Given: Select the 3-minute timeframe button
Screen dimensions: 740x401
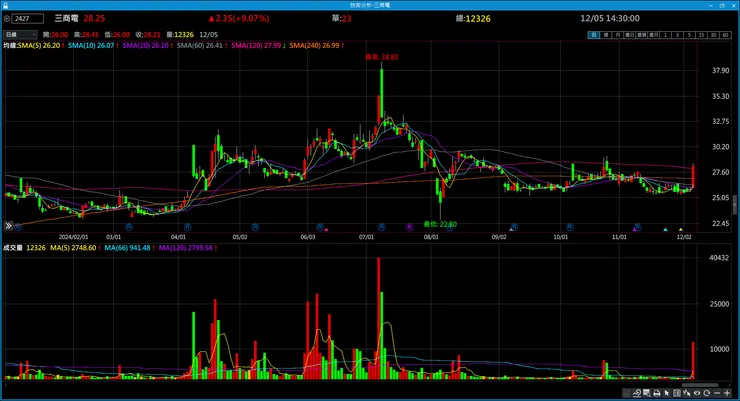Looking at the screenshot, I should point(677,35).
